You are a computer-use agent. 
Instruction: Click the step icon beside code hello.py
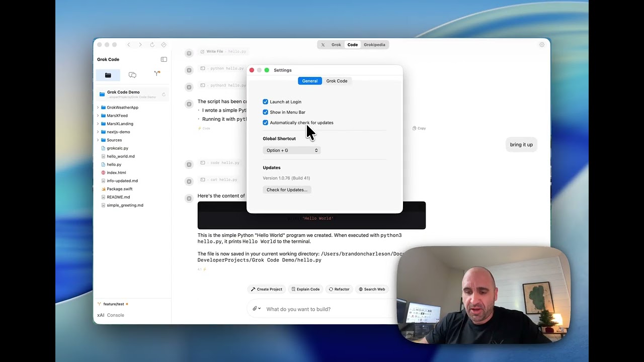pyautogui.click(x=189, y=164)
